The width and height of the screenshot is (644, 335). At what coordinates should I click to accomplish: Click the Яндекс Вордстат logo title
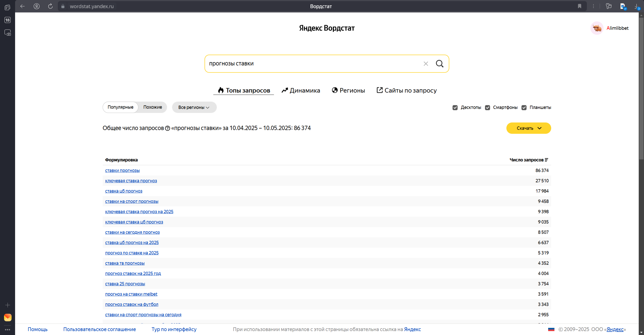327,28
